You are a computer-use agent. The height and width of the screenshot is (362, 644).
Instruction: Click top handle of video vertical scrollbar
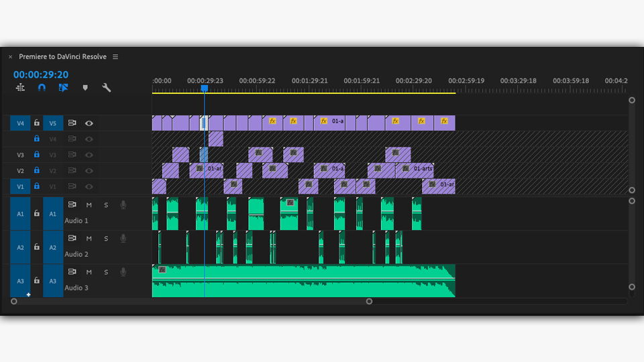(632, 100)
